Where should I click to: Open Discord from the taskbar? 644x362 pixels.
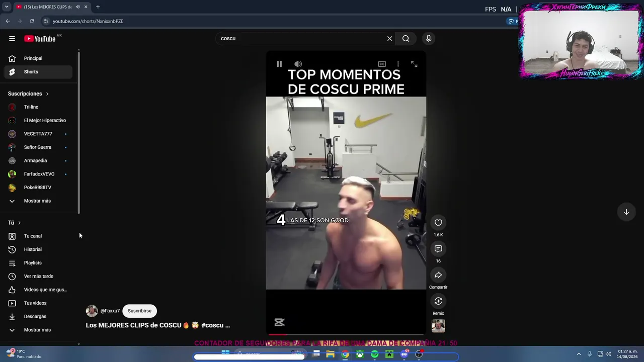(x=404, y=354)
